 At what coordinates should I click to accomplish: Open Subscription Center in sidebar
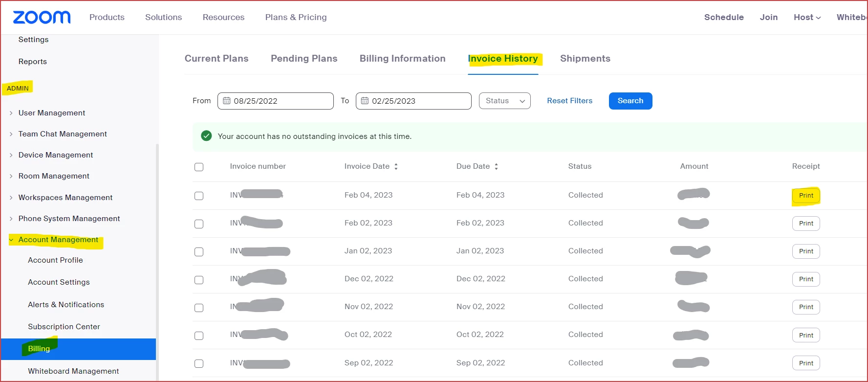tap(64, 327)
